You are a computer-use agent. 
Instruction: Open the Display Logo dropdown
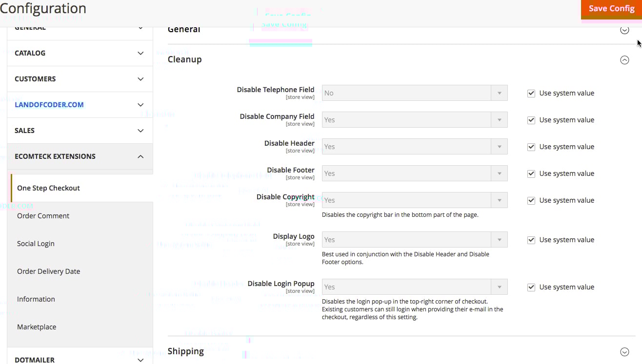[415, 240]
